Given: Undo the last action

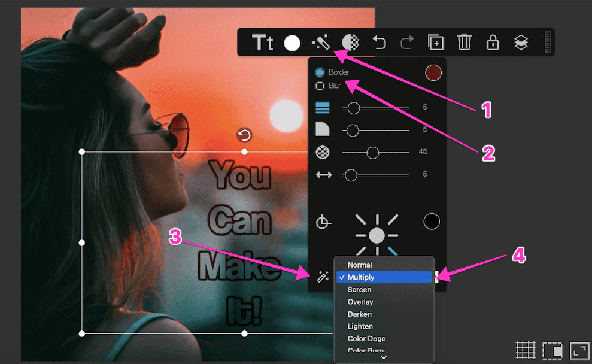Looking at the screenshot, I should pos(378,43).
